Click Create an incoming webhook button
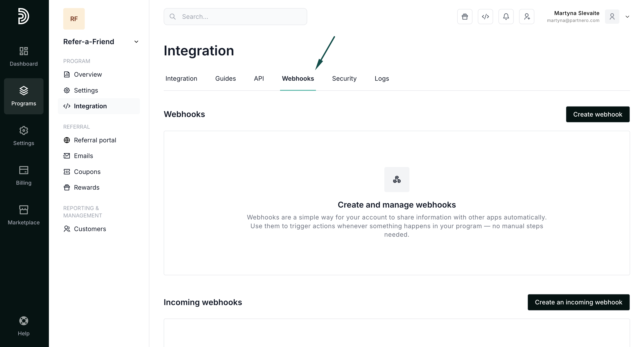 tap(578, 302)
